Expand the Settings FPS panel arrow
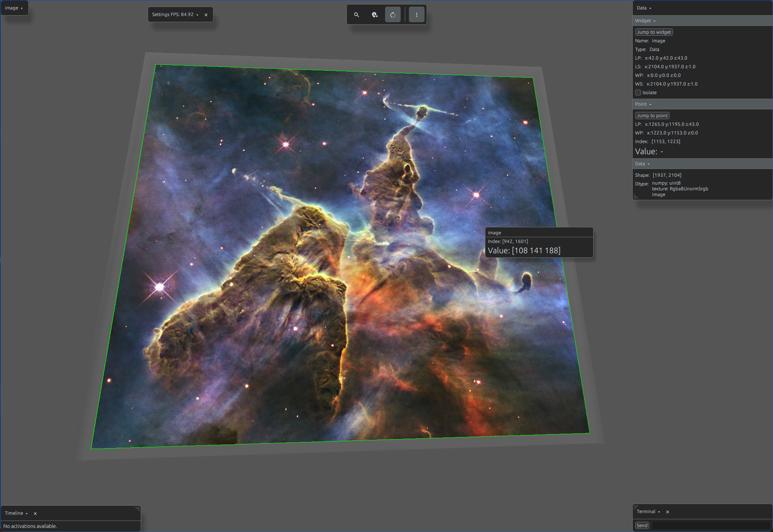Viewport: 773px width, 532px height. point(197,15)
